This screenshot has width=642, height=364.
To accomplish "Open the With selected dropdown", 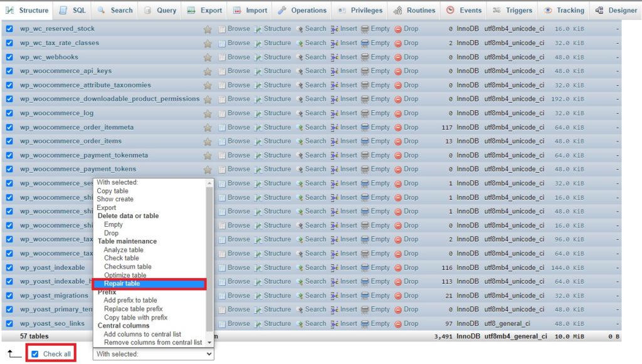I will click(154, 354).
